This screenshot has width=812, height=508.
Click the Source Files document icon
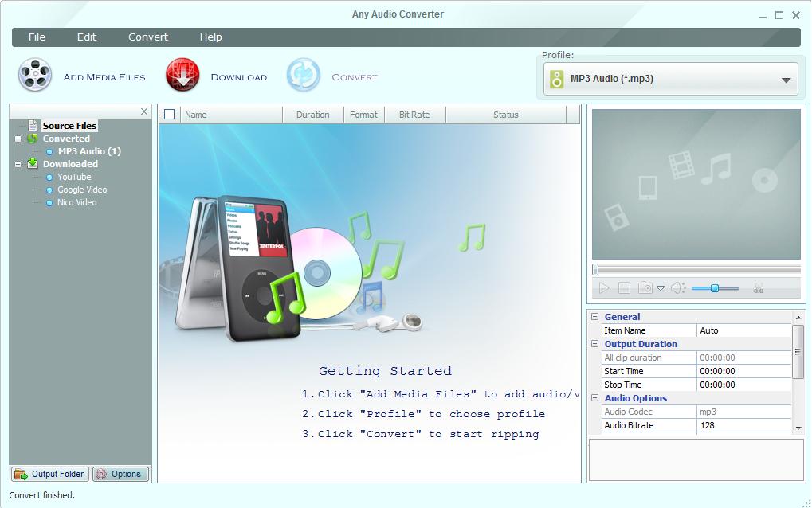coord(33,125)
